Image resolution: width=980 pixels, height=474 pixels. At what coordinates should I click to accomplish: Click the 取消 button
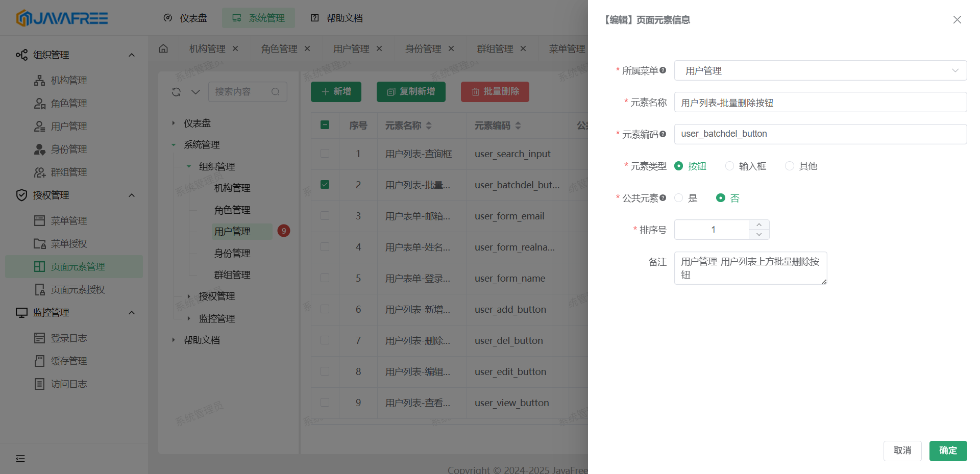pyautogui.click(x=902, y=451)
